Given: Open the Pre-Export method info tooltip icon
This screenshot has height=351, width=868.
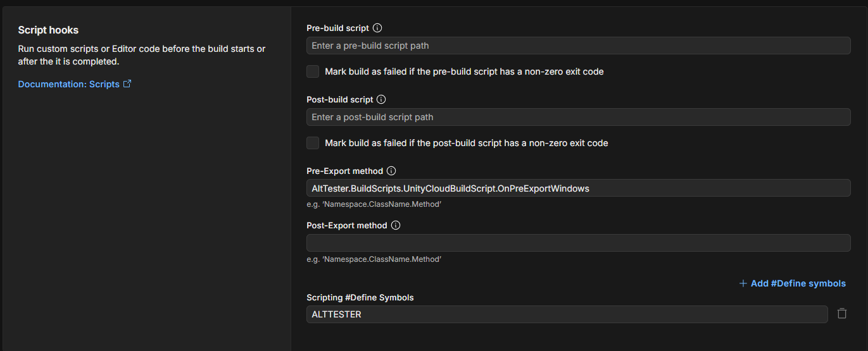Looking at the screenshot, I should tap(391, 171).
